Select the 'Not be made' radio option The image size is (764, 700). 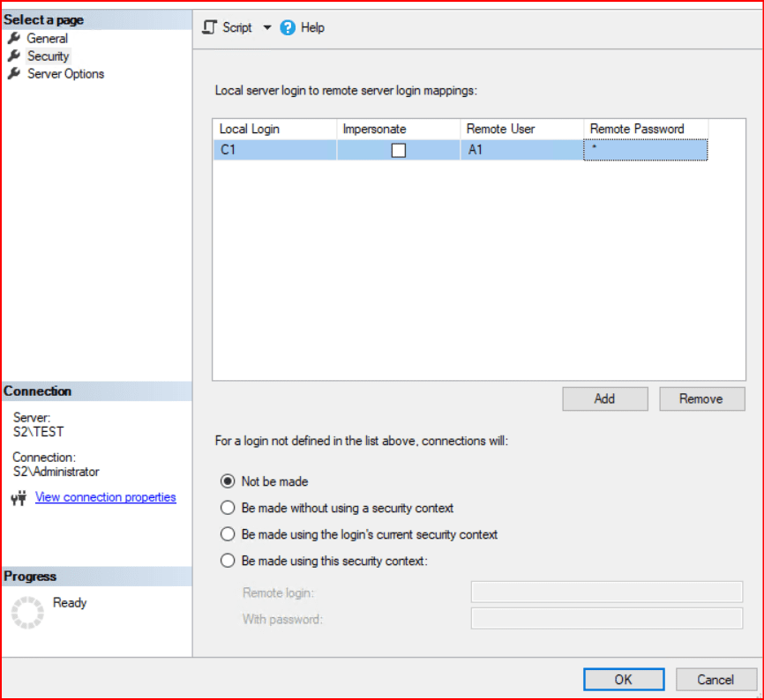click(228, 481)
